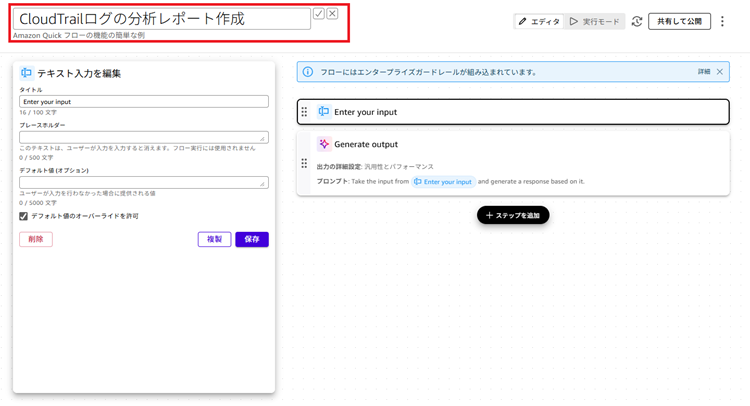Toggle デフォルト値のオーバーライドを許可 checkbox
The height and width of the screenshot is (406, 750).
(24, 216)
